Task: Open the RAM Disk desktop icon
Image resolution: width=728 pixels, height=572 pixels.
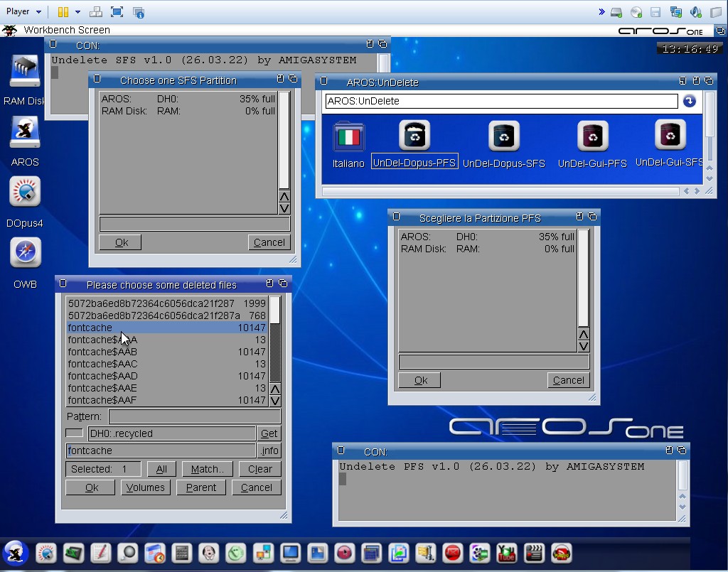Action: pyautogui.click(x=25, y=72)
